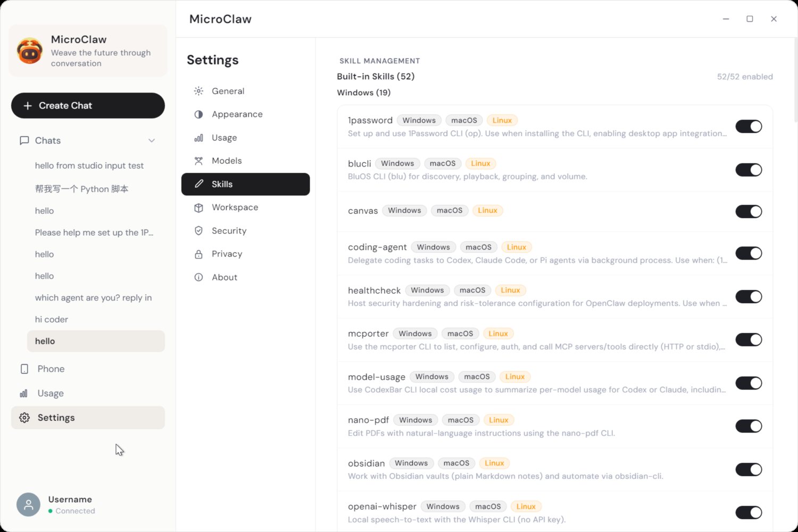Open Phone in the left sidebar
This screenshot has height=532, width=798.
[88, 369]
